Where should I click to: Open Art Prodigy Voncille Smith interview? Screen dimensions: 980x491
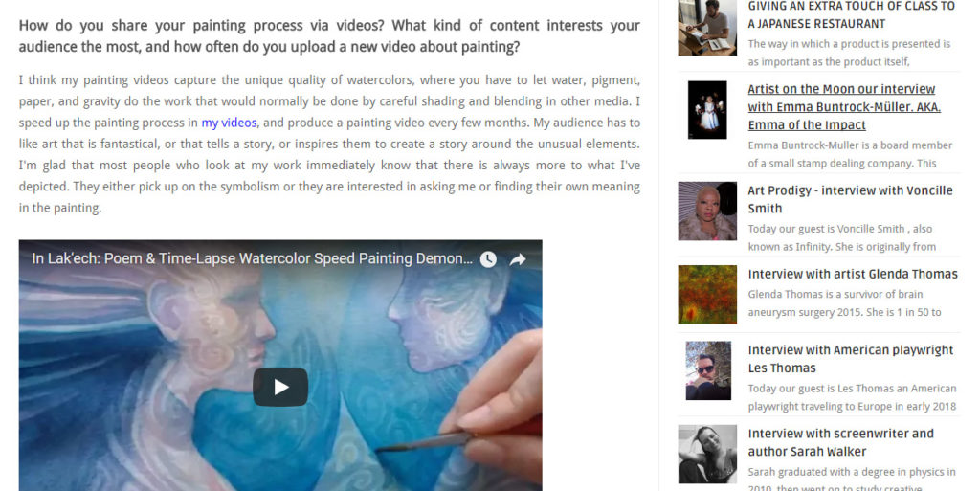pos(850,199)
